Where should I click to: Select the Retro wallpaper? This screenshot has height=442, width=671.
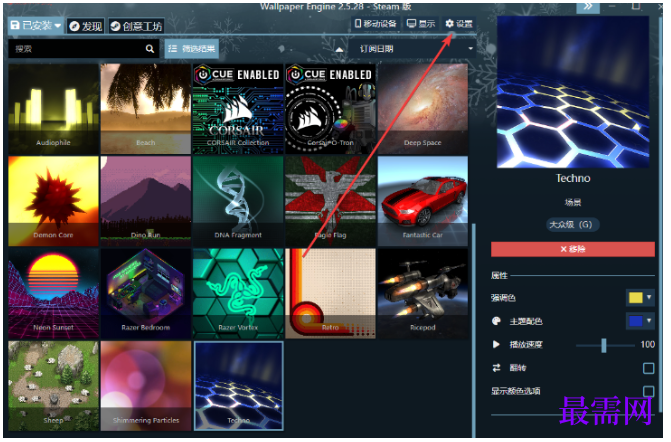point(331,294)
